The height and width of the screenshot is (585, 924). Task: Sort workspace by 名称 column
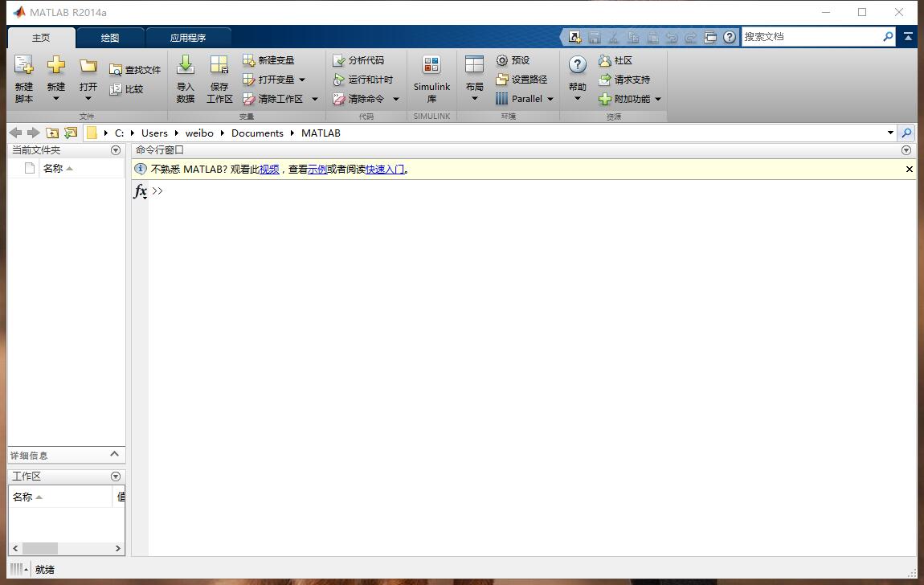[x=60, y=497]
